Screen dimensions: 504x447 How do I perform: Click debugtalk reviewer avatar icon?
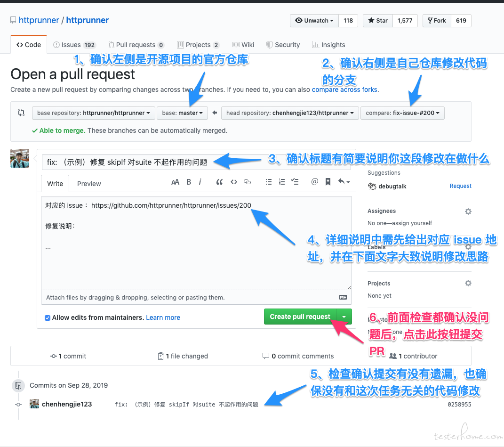click(x=372, y=186)
